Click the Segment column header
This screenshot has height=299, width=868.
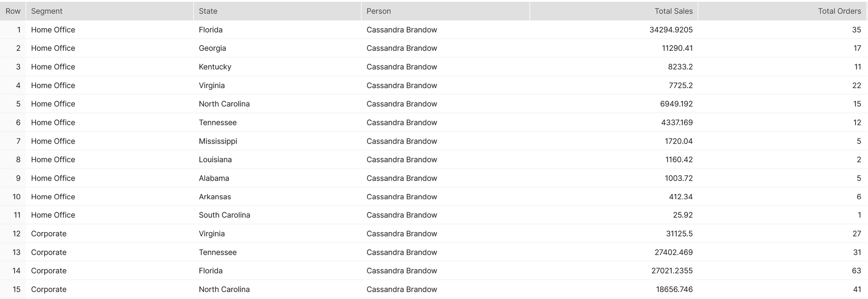point(47,11)
